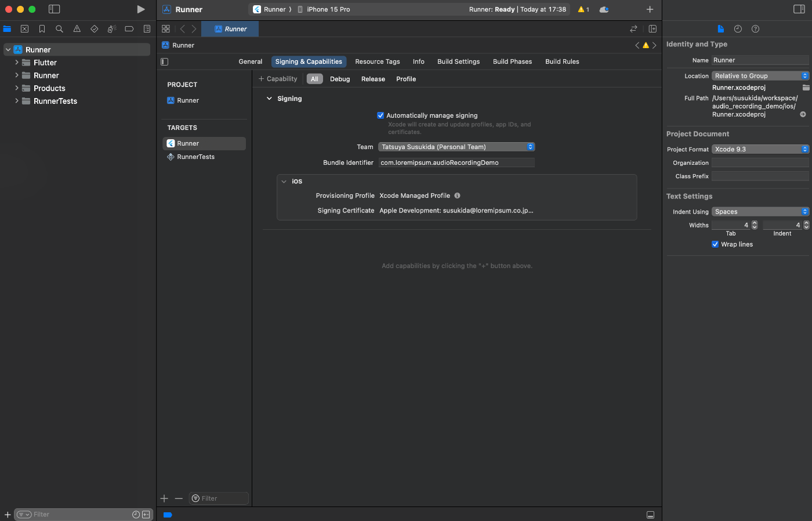Collapse the iOS signing subsection
The width and height of the screenshot is (812, 521).
[284, 182]
